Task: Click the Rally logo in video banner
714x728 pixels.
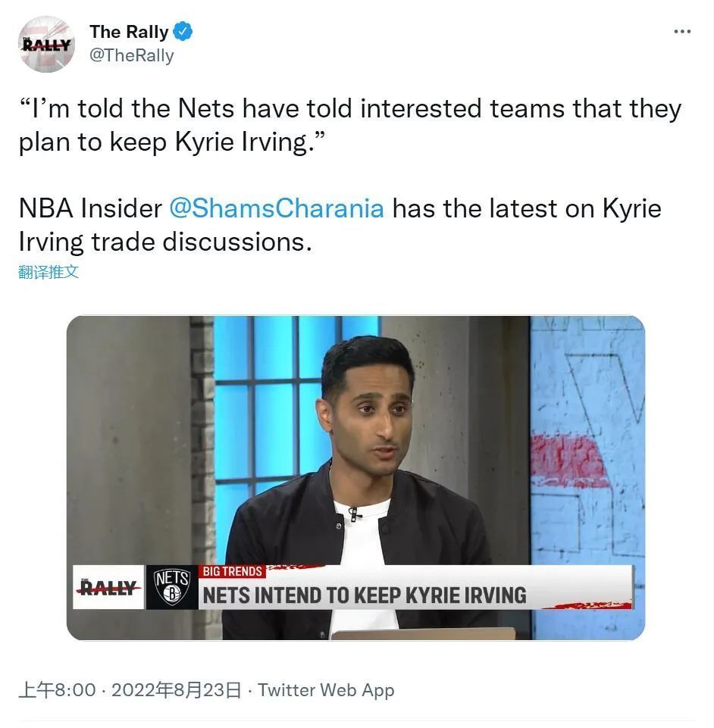Action: click(x=108, y=587)
